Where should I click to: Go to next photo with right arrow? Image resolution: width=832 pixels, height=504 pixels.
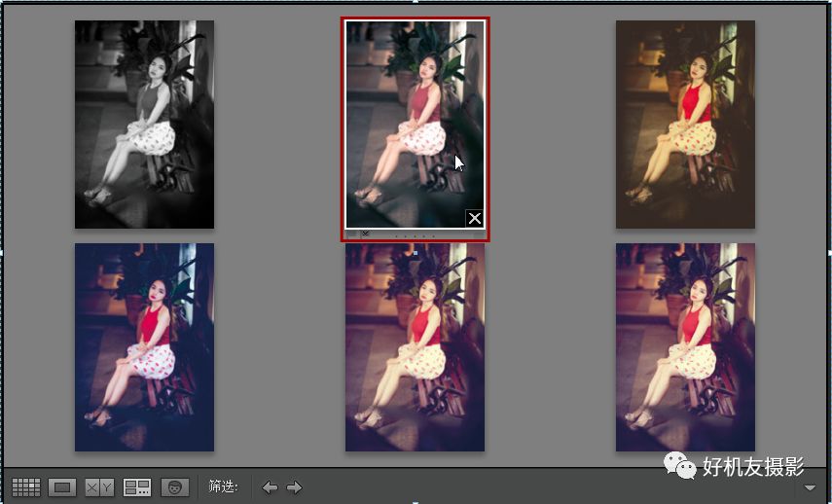294,487
